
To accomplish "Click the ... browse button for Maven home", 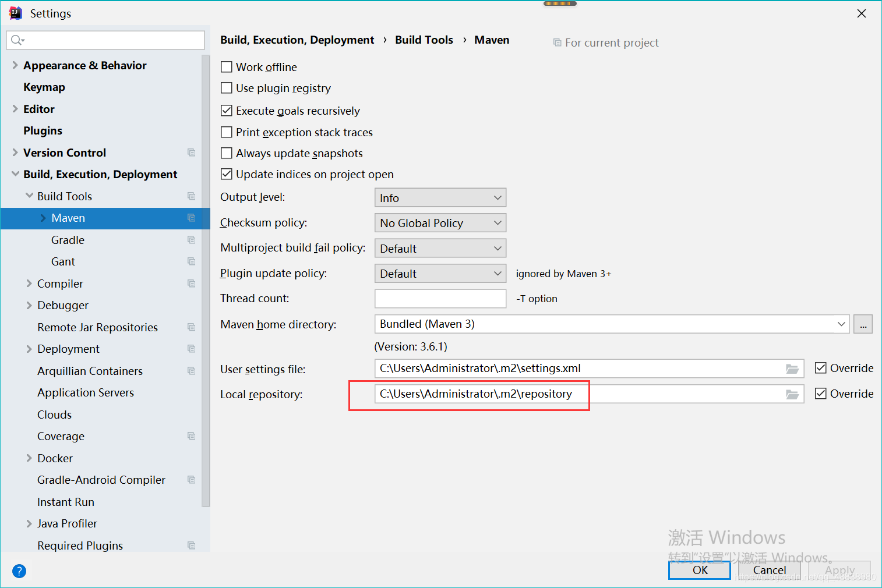I will click(863, 324).
